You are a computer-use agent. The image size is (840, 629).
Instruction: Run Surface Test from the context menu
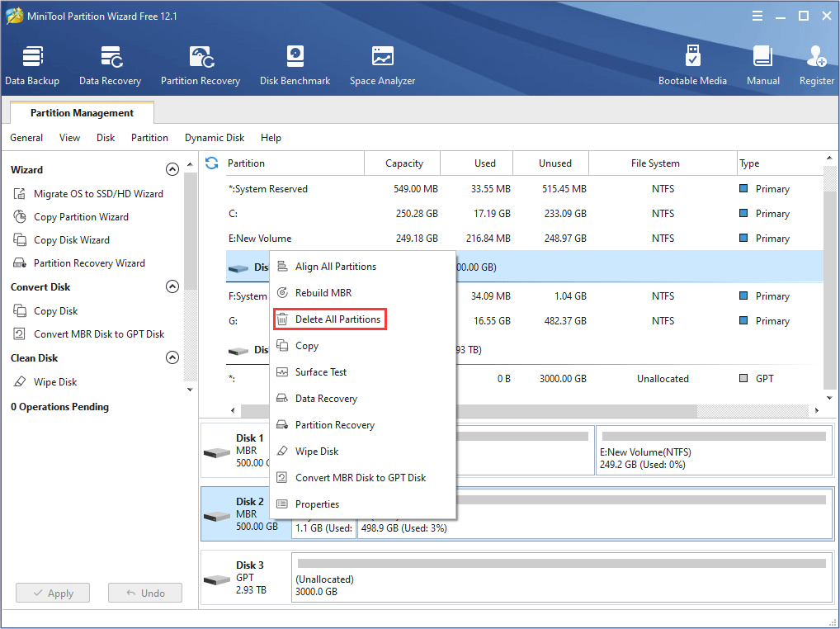click(x=363, y=371)
